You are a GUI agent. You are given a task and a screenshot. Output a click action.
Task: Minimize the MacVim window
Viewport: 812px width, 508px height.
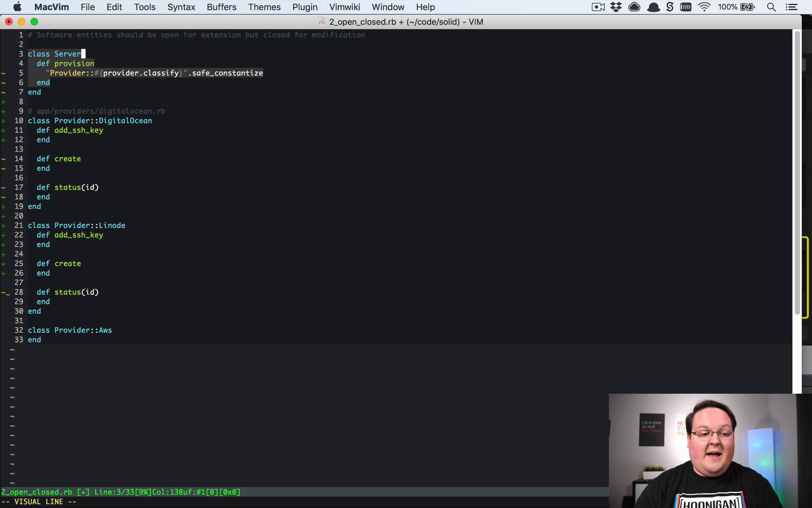pyautogui.click(x=22, y=22)
